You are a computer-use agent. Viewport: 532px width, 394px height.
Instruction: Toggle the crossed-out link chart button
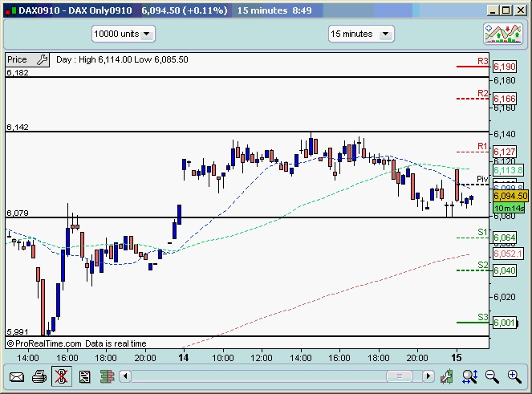62,376
